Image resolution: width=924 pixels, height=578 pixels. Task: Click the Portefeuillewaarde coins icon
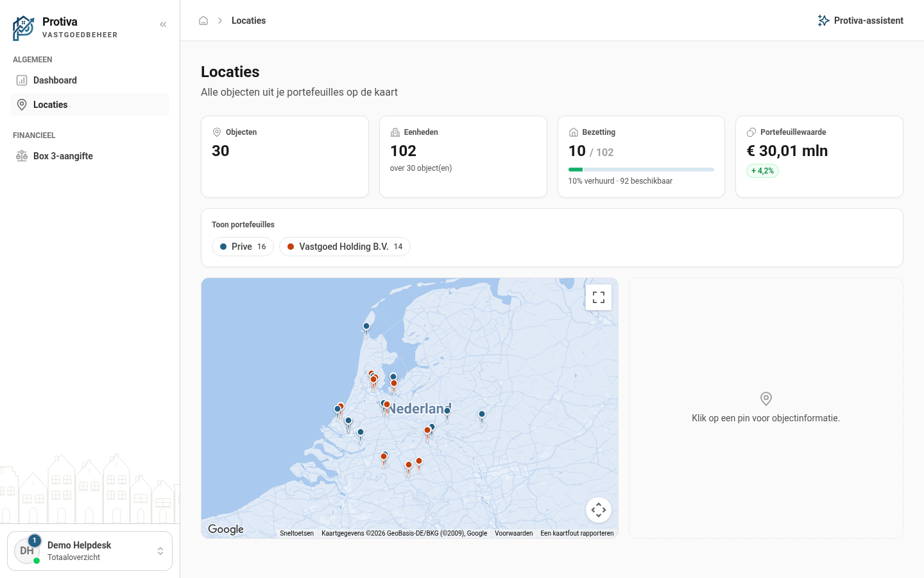[751, 132]
